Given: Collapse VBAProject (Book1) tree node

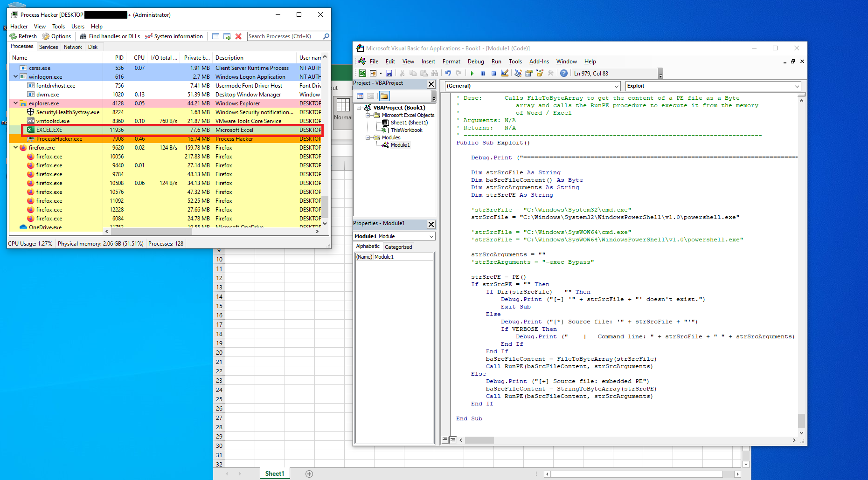Looking at the screenshot, I should point(360,108).
